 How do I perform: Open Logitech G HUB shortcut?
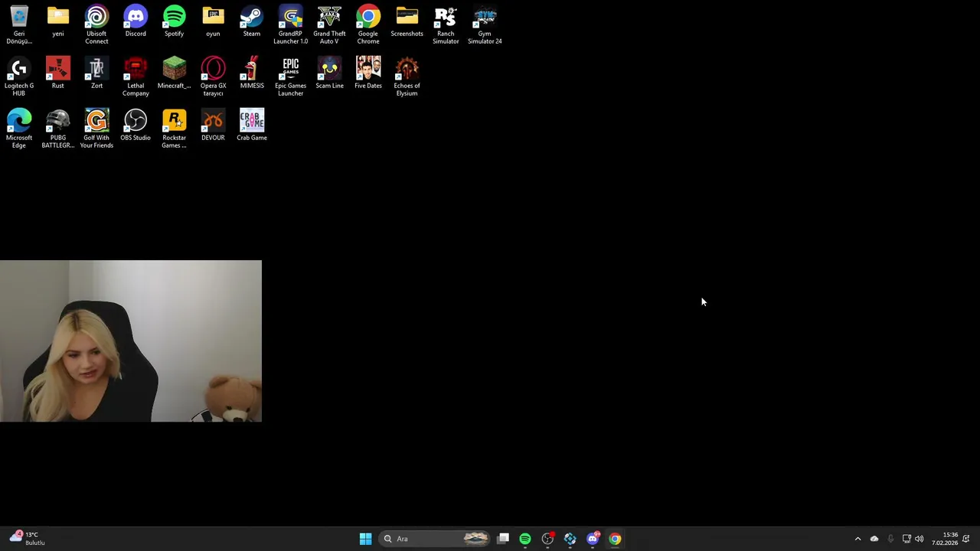point(19,77)
